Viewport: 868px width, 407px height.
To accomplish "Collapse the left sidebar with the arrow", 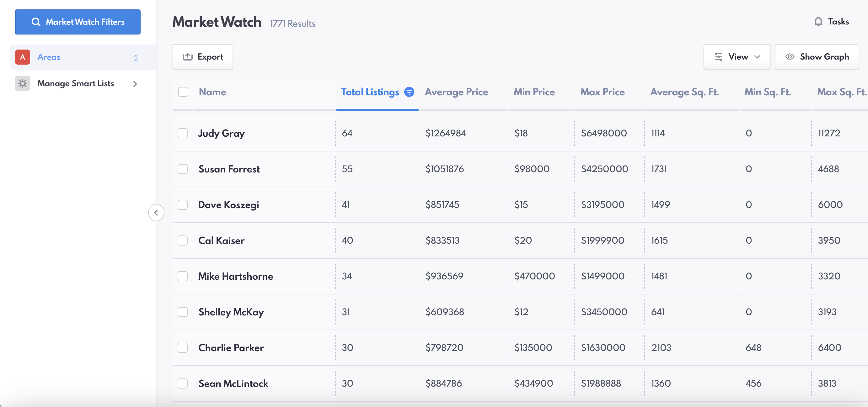I will pos(156,212).
